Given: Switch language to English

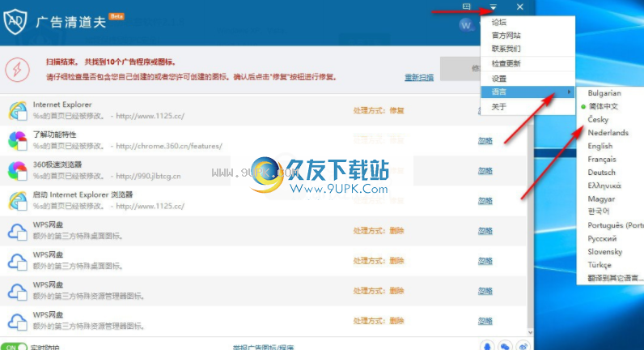Looking at the screenshot, I should tap(600, 146).
